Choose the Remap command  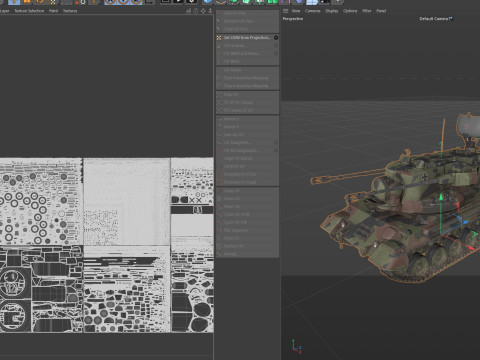[247, 254]
